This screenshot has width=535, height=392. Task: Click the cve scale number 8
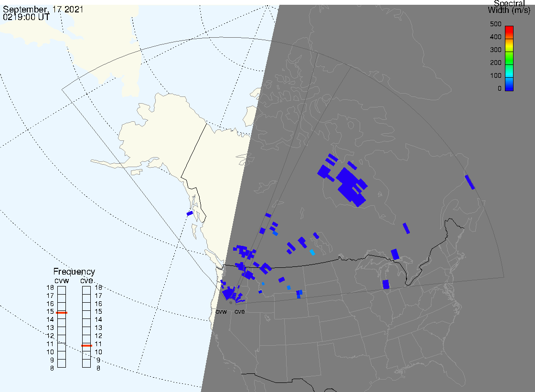point(98,369)
